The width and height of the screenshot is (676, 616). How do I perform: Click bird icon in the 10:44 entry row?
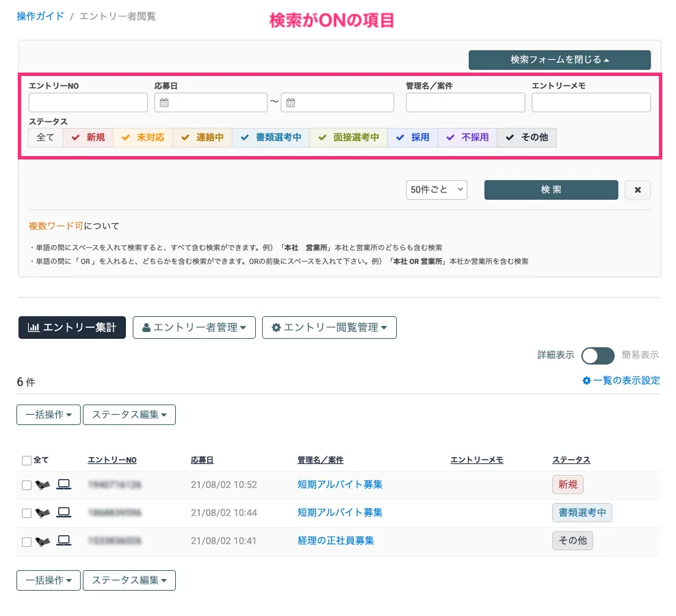coord(43,513)
